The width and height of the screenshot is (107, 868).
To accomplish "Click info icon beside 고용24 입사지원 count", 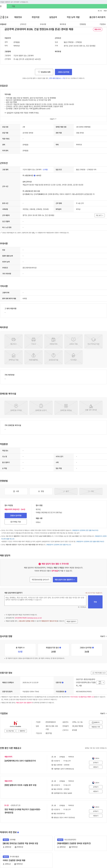I will [x=93, y=648].
